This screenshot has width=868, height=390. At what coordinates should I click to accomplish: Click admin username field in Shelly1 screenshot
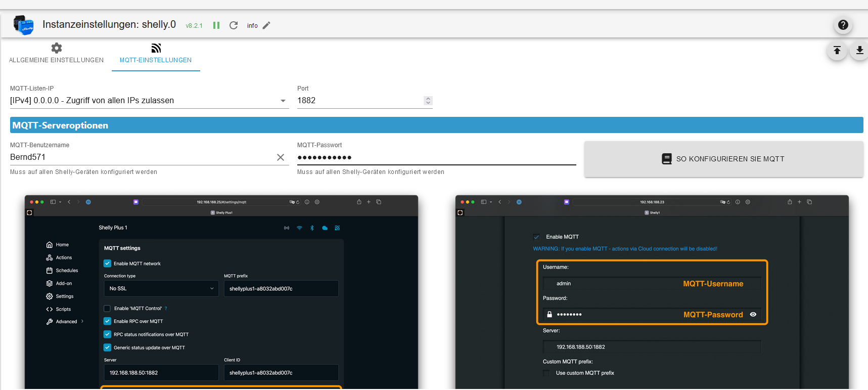[652, 284]
